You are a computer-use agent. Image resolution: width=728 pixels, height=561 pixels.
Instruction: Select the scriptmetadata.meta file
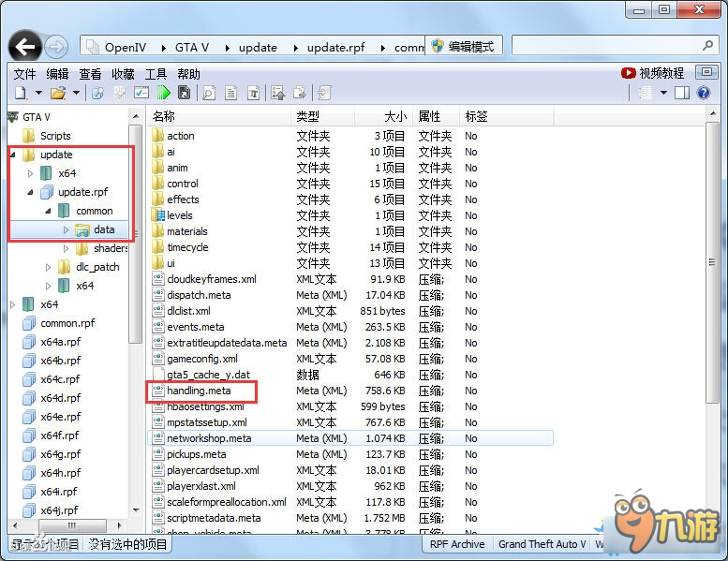point(214,518)
